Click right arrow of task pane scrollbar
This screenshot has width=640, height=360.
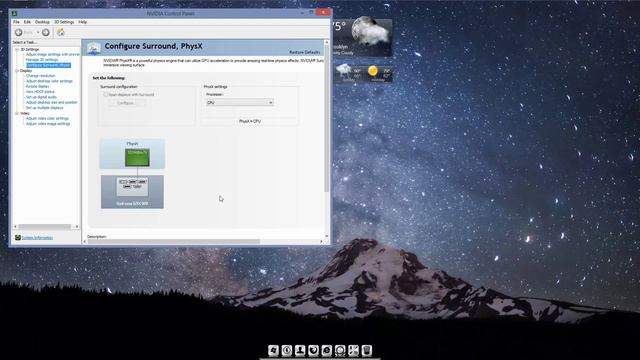click(x=77, y=227)
